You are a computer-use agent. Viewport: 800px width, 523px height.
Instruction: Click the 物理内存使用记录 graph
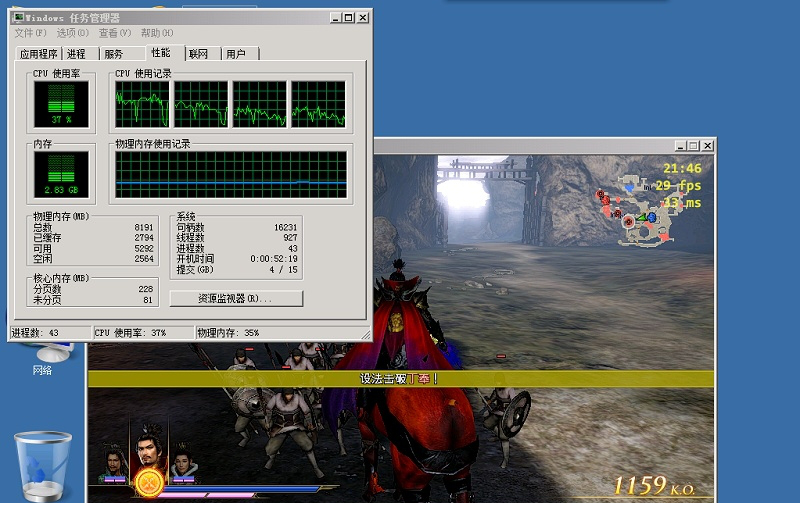pyautogui.click(x=231, y=175)
